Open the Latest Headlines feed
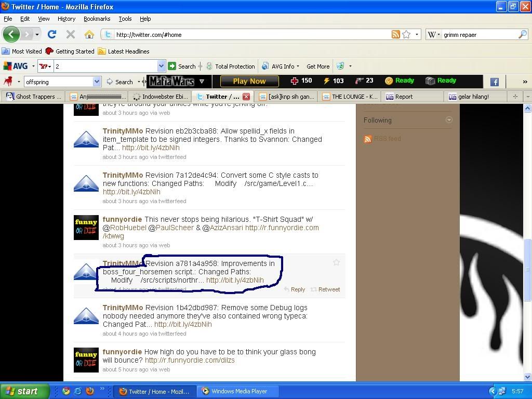 [124, 51]
